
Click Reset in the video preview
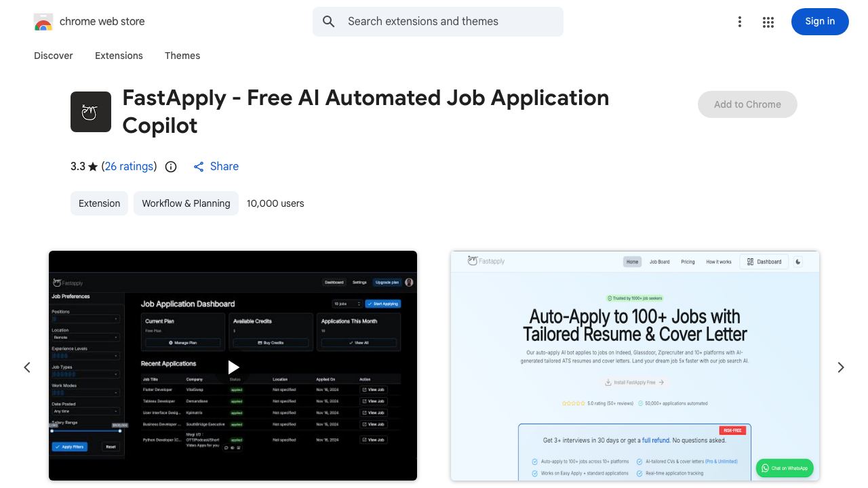[111, 447]
